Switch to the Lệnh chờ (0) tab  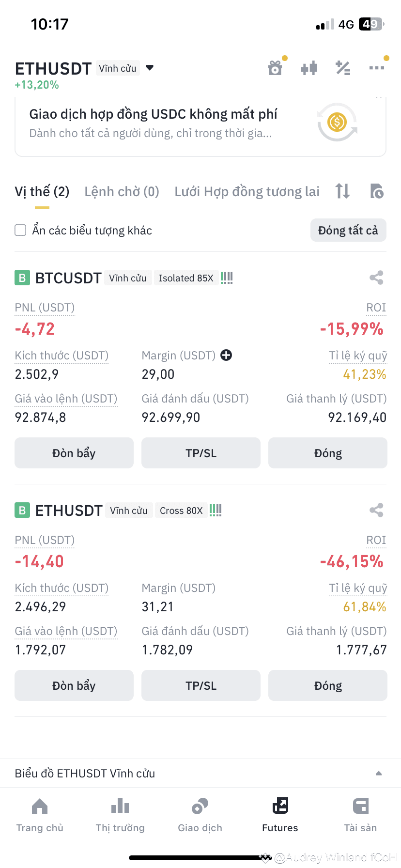click(x=122, y=192)
